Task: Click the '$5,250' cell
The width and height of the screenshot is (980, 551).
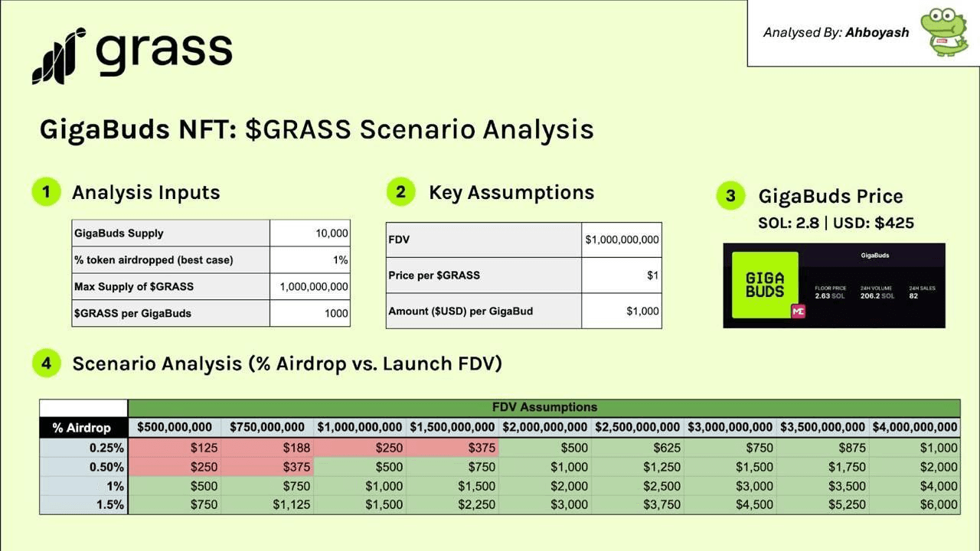Action: [822, 504]
